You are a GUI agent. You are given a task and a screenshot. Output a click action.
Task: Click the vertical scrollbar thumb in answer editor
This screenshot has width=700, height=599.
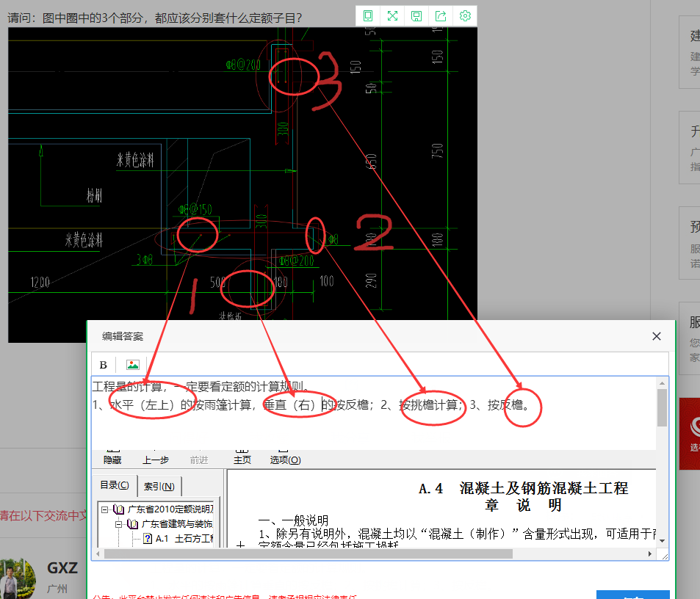(x=662, y=407)
